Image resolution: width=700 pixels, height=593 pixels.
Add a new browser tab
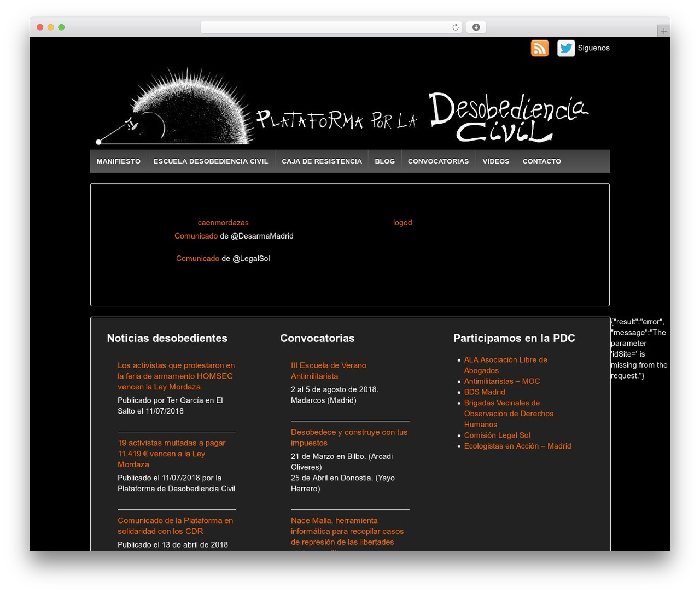click(663, 31)
